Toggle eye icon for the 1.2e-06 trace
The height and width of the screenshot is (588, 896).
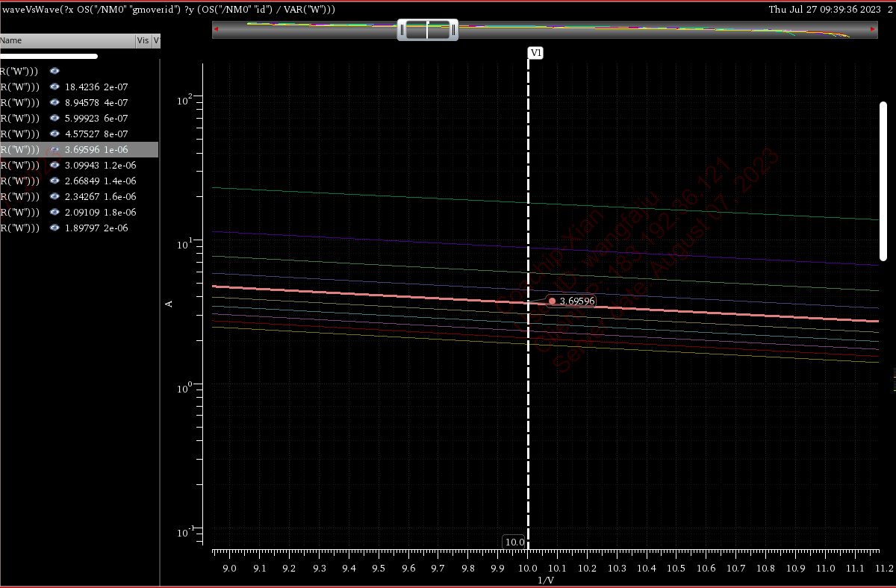click(55, 165)
